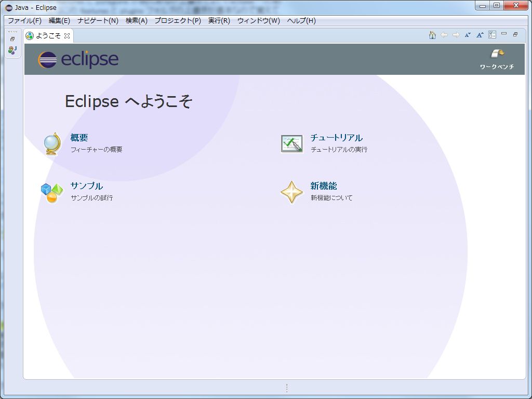532x399 pixels.
Task: Click the tutorial checkmark board icon
Action: coord(292,144)
